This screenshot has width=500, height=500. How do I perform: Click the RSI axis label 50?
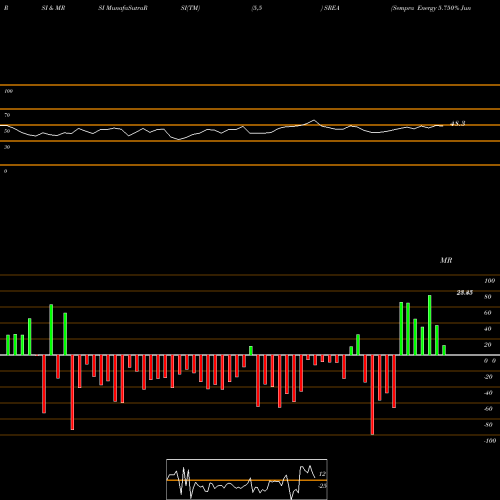click(7, 131)
